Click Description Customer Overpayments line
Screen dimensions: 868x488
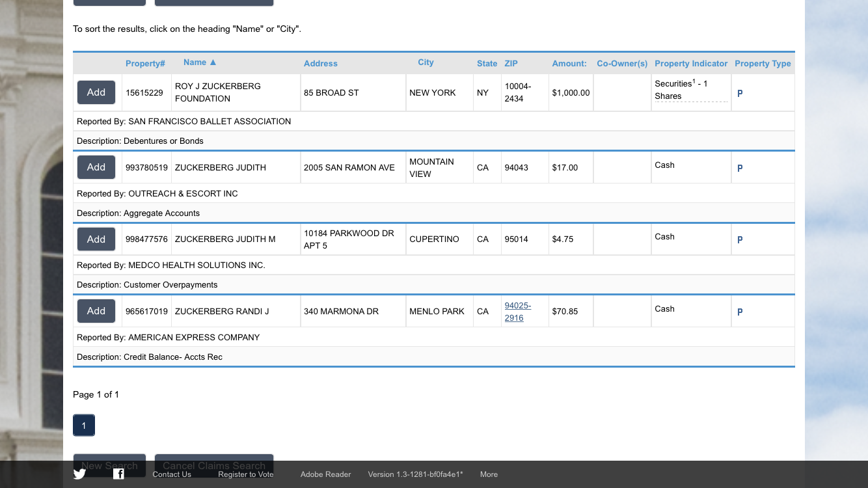pyautogui.click(x=434, y=284)
